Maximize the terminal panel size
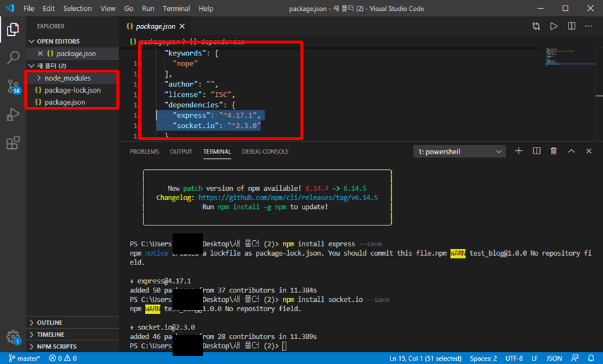Viewport: 603px width, 364px height. pos(571,151)
